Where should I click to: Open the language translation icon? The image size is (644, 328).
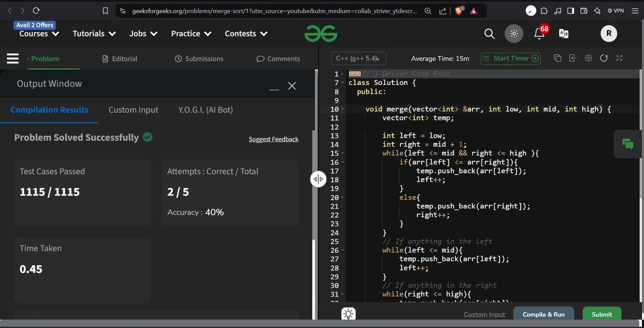pos(563,33)
